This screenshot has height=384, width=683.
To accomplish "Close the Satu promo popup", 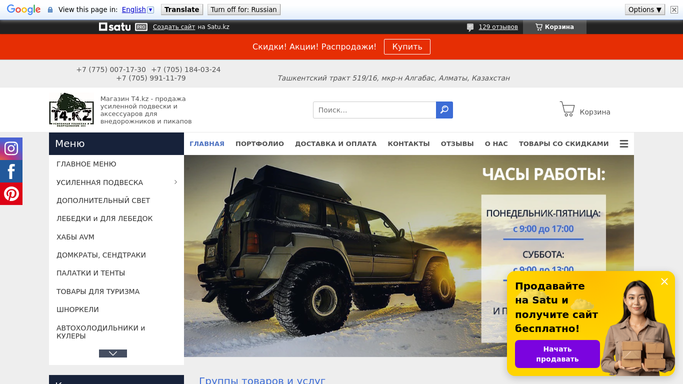I will click(664, 282).
